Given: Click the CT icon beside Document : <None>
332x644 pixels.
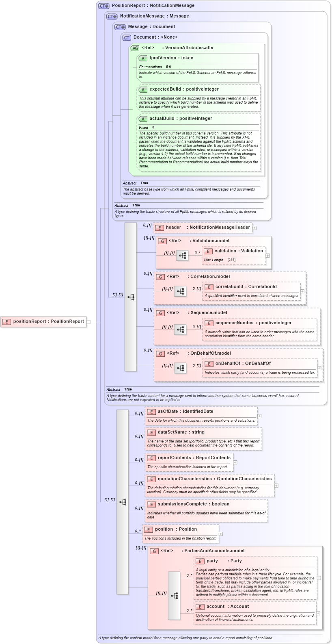Looking at the screenshot, I should click(x=127, y=37).
